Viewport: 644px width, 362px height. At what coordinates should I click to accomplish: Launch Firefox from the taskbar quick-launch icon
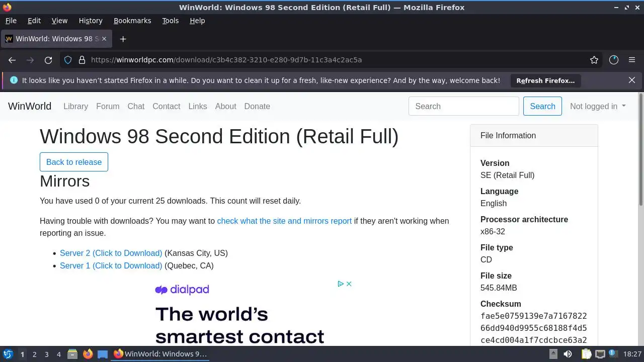(x=88, y=354)
